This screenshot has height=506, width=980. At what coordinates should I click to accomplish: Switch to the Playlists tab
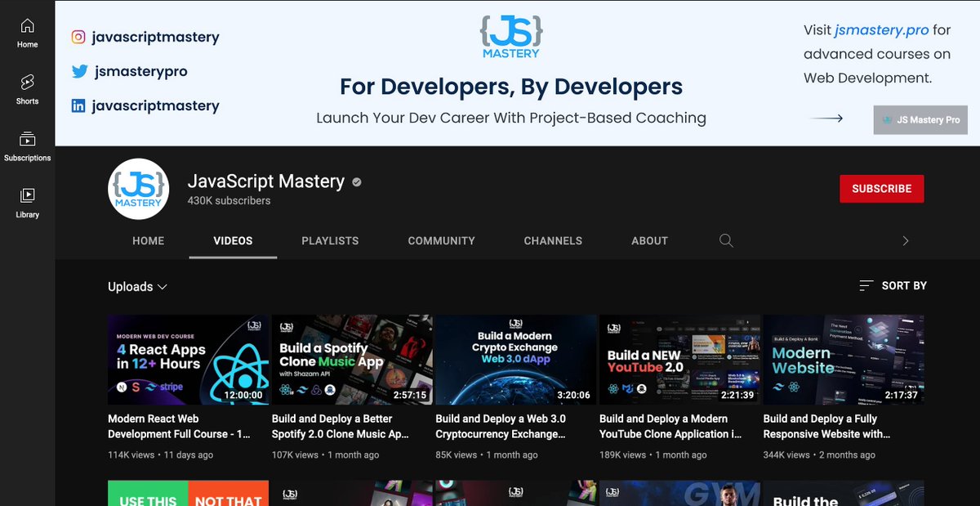(x=329, y=240)
